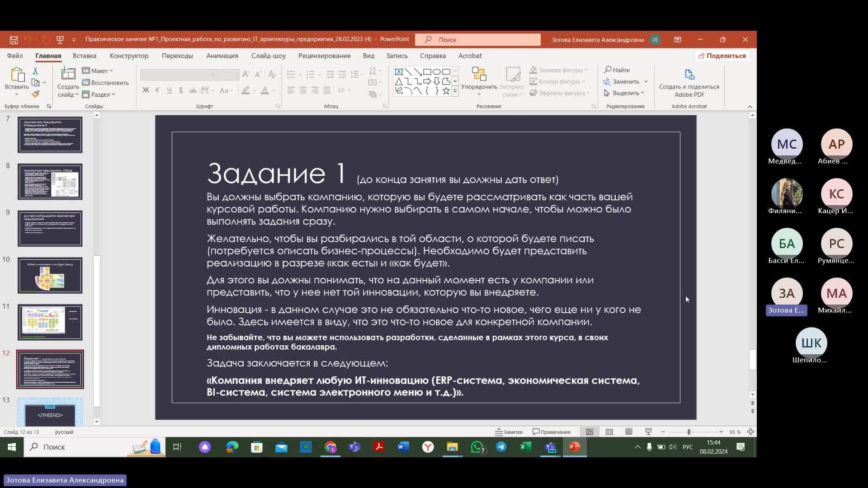Viewport: 868px width, 488px height.
Task: Clear all formatting with the eraser-A icon
Action: tap(272, 74)
